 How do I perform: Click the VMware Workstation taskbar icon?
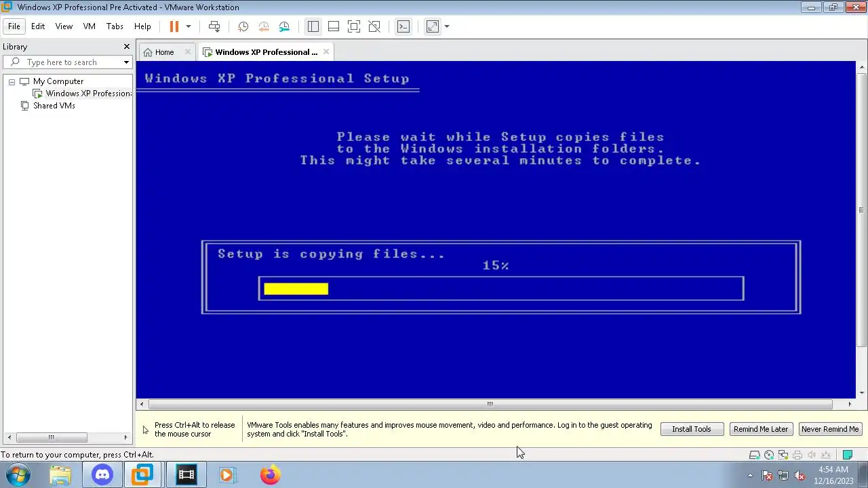(143, 475)
